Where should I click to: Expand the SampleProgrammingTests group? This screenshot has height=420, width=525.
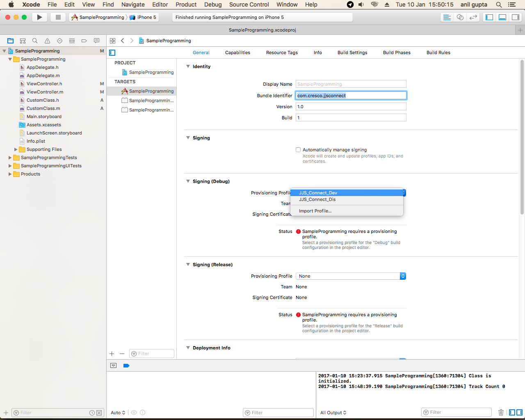pyautogui.click(x=10, y=157)
